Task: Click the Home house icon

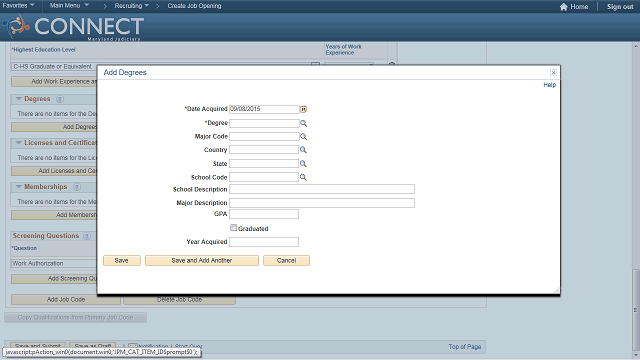Action: coord(564,7)
